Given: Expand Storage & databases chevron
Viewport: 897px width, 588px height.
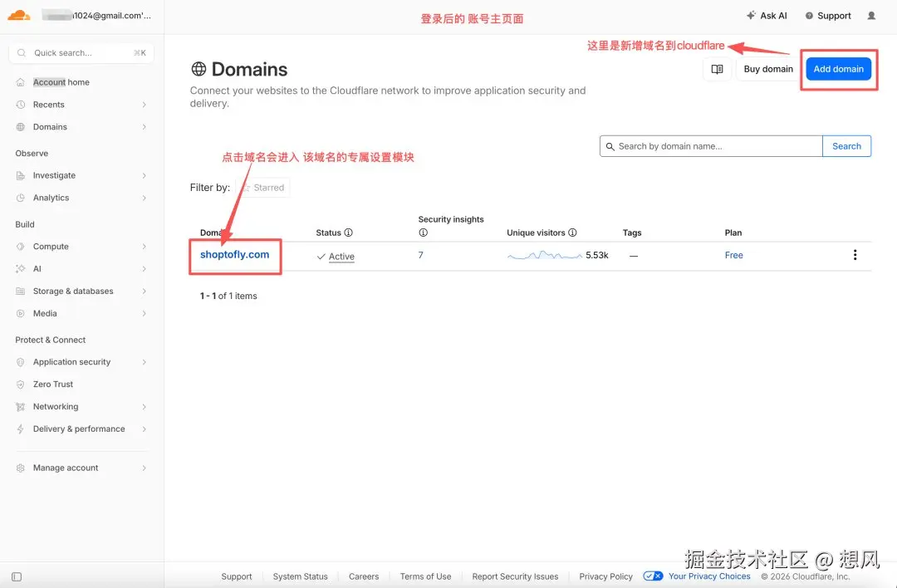Looking at the screenshot, I should (x=145, y=292).
